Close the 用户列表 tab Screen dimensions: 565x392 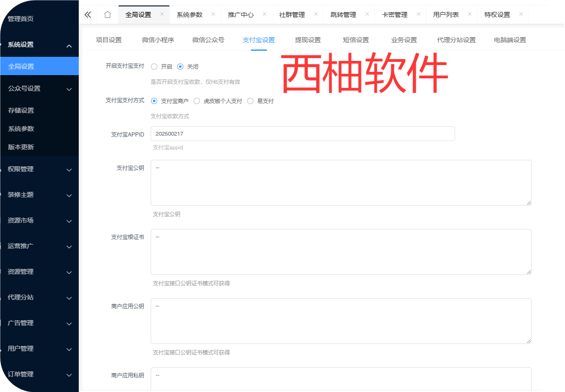(x=470, y=14)
